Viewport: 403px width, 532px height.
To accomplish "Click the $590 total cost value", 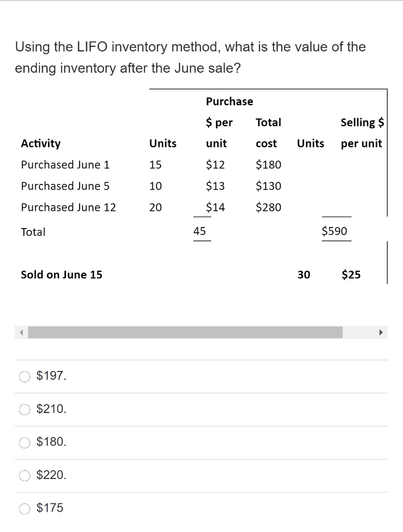I will point(336,231).
